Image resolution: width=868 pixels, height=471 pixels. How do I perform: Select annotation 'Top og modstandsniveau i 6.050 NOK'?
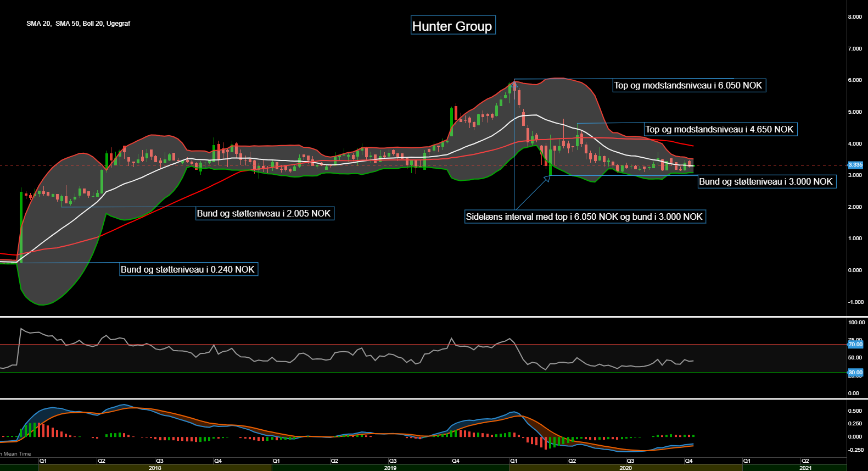[689, 85]
